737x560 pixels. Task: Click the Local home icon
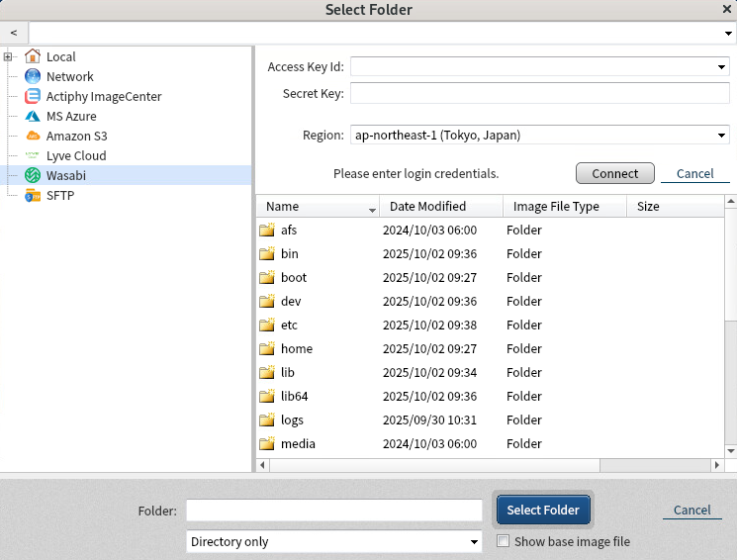click(33, 56)
